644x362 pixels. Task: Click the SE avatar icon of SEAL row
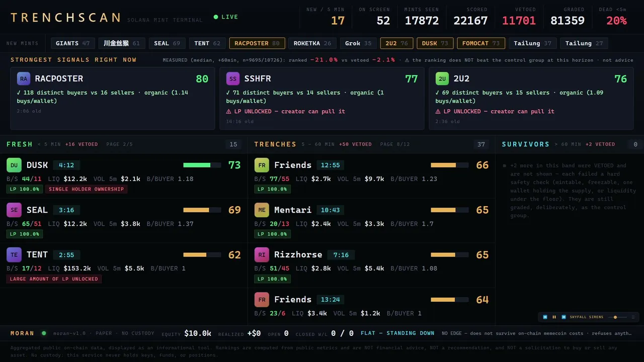(x=14, y=210)
